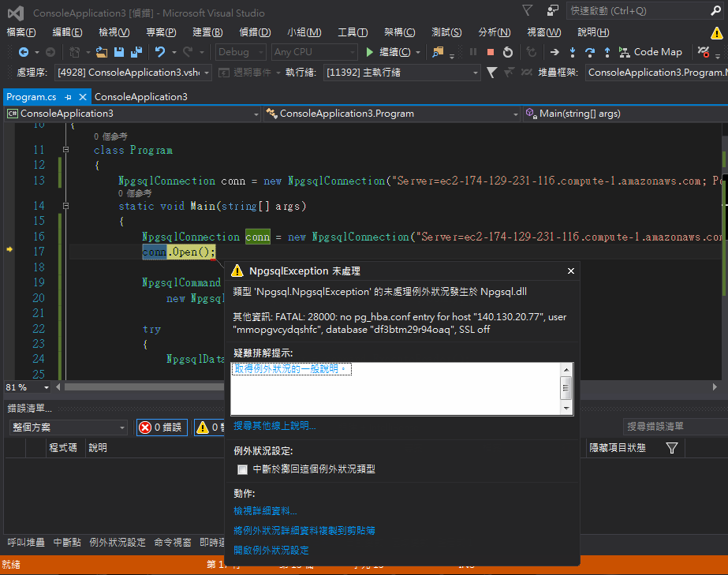Screen dimensions: 728x575
Task: Open the 說明(H) menu
Action: tap(593, 32)
